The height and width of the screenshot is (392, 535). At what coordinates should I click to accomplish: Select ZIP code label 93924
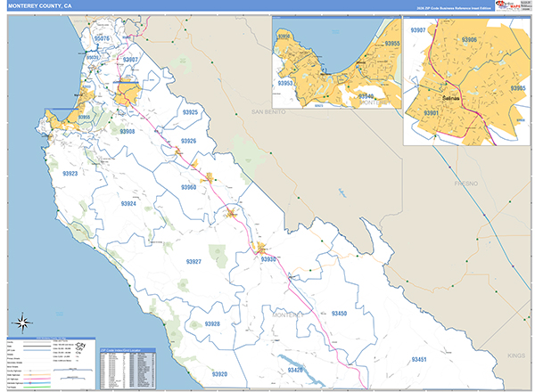click(128, 203)
